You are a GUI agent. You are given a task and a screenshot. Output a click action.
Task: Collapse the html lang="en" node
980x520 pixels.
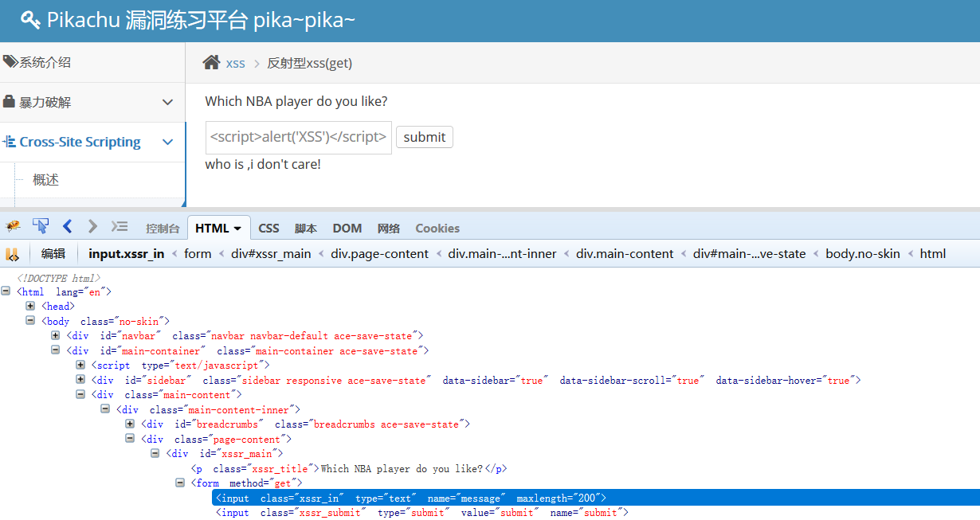[x=6, y=291]
